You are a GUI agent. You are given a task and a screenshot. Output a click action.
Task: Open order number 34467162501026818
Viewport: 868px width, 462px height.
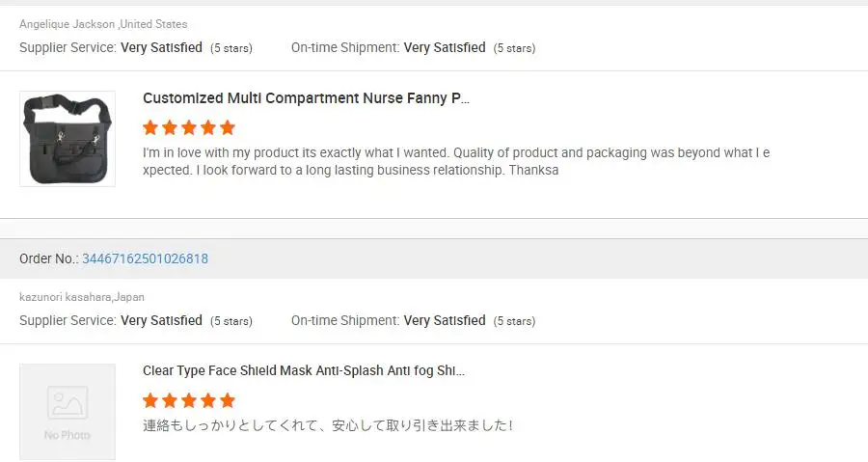click(145, 258)
